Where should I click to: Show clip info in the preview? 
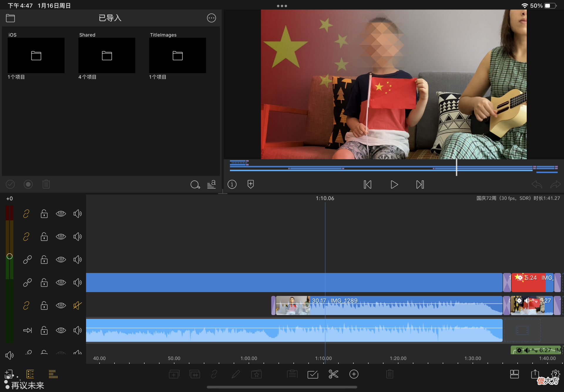[232, 184]
